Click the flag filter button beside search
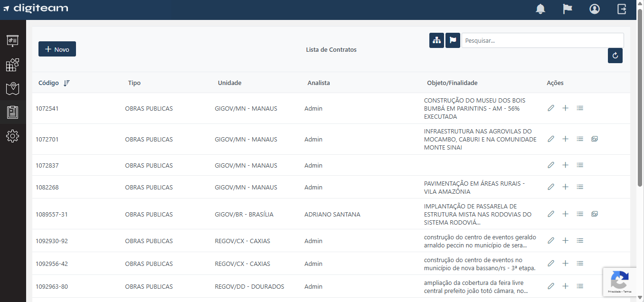The height and width of the screenshot is (302, 644). (x=453, y=40)
